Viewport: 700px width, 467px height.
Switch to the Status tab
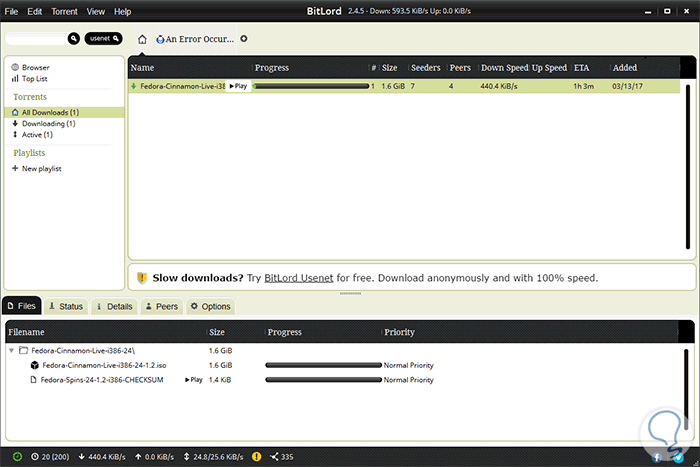(x=66, y=306)
